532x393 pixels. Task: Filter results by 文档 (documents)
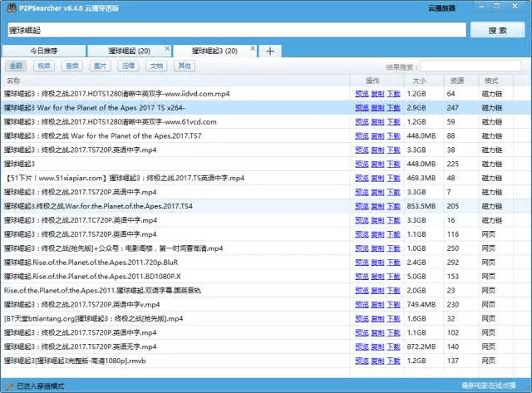click(156, 66)
